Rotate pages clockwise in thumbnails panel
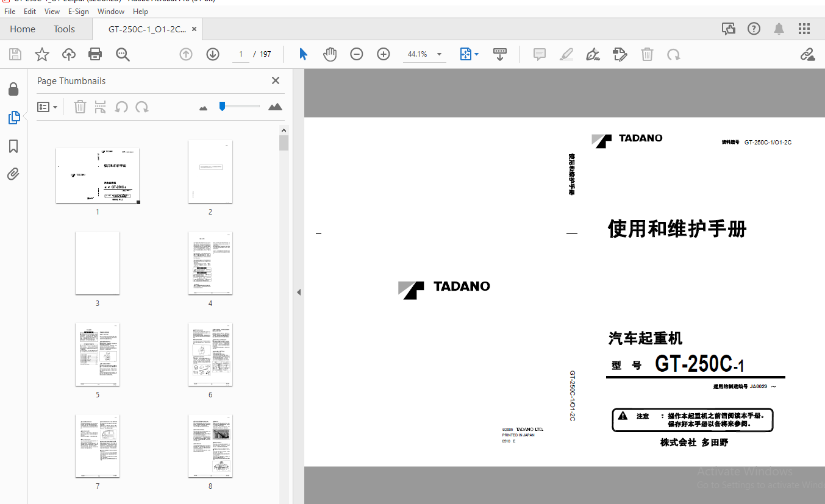 point(142,107)
